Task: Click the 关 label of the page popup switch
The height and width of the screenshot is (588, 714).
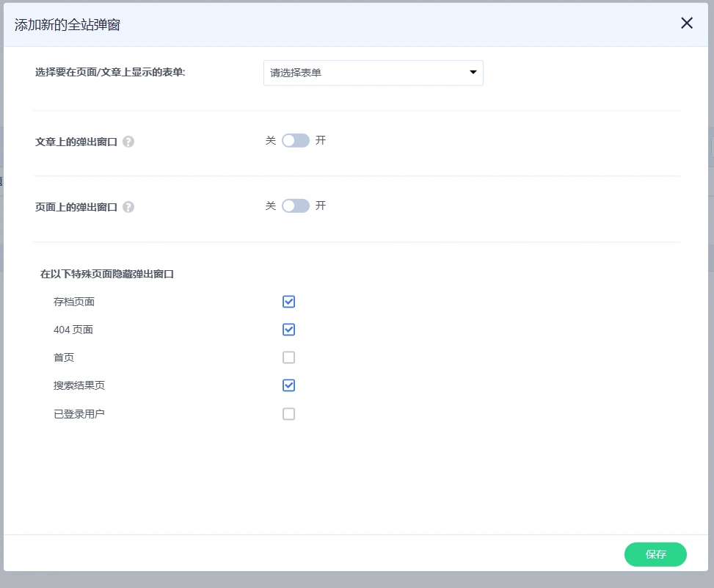Action: 270,206
